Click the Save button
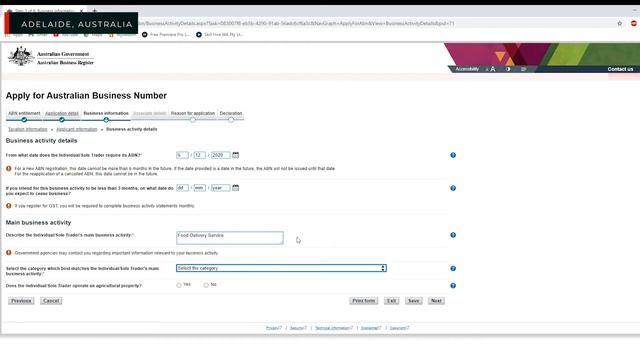The image size is (640, 360). pos(413,301)
